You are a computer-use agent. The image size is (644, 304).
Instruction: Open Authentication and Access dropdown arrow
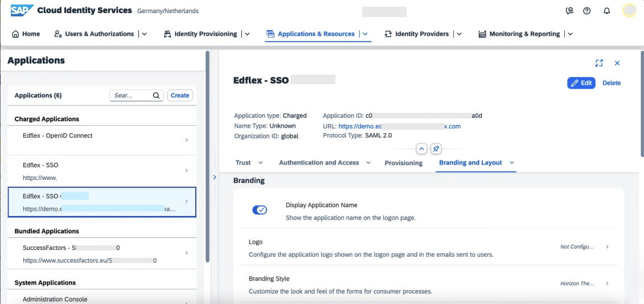click(368, 163)
